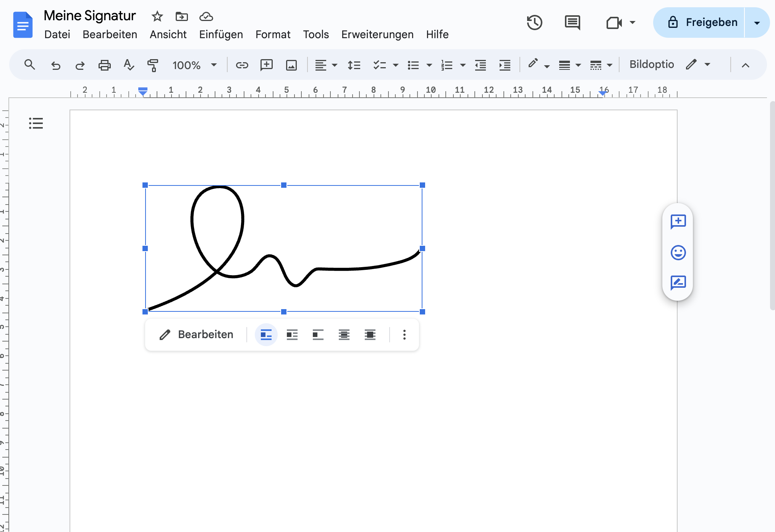
Task: Place image in front of text
Action: click(x=370, y=335)
